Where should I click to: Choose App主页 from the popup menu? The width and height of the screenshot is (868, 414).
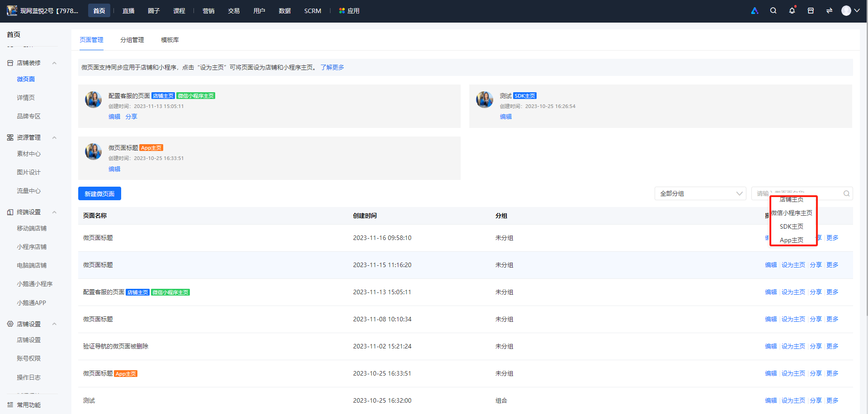coord(792,240)
